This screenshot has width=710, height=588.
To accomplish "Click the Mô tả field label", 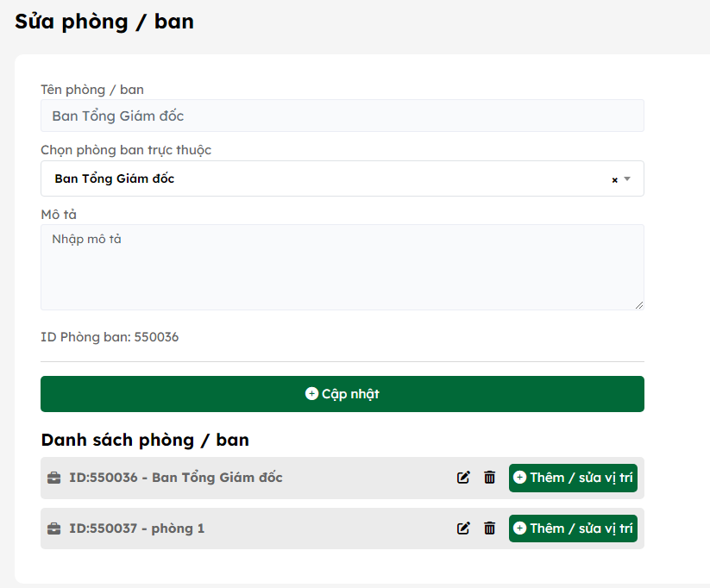I will 59,214.
